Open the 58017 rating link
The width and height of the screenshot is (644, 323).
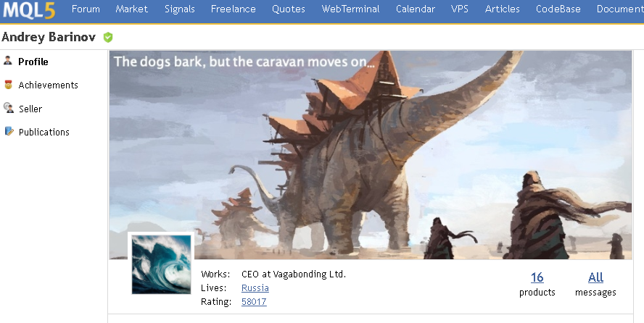254,302
